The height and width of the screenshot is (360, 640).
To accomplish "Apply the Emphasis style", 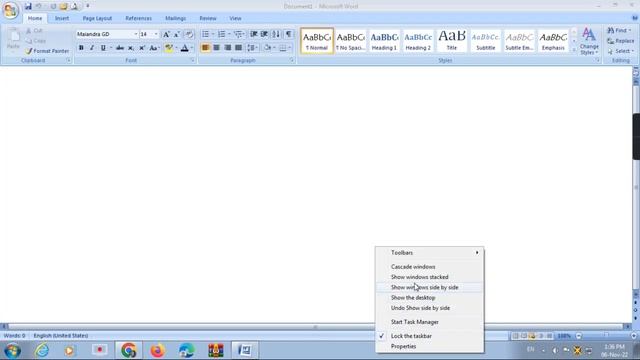I will (553, 41).
